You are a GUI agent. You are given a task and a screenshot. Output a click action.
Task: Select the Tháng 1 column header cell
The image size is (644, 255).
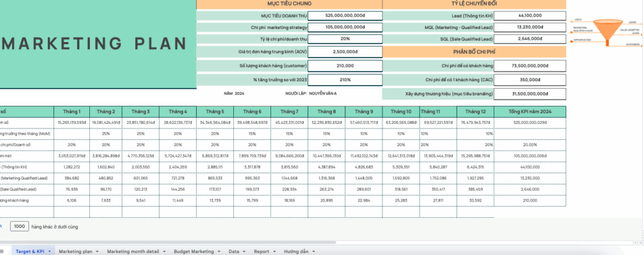point(72,111)
